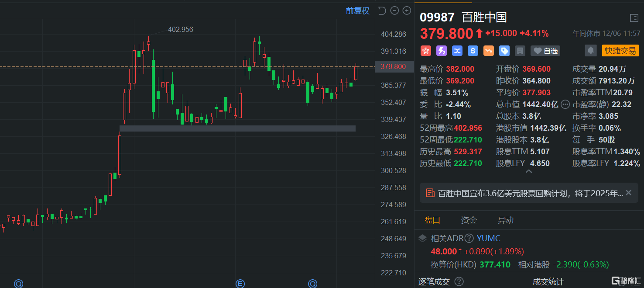Click the 每手 value 50股
The width and height of the screenshot is (644, 288).
coord(607,140)
